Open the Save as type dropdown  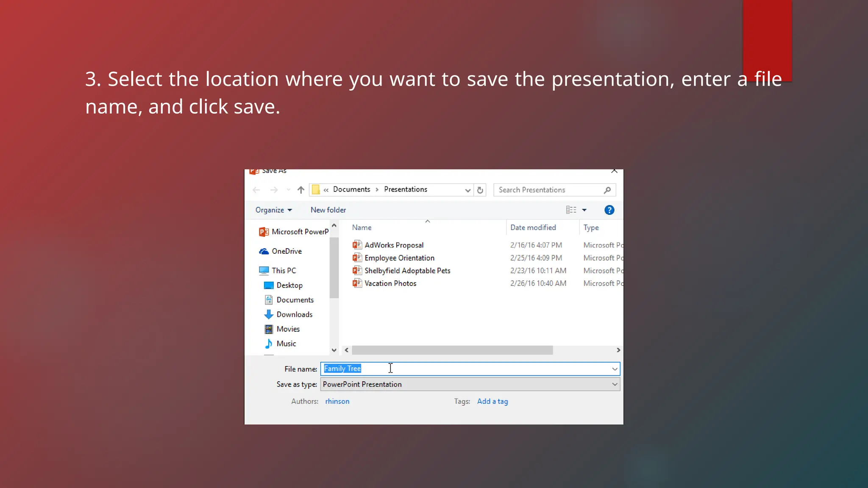click(470, 384)
